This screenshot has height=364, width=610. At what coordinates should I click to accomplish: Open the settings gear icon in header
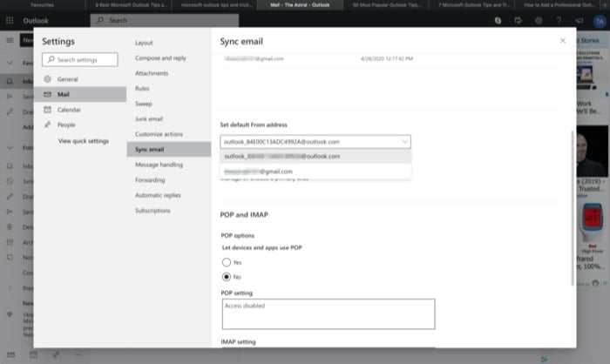pos(539,20)
